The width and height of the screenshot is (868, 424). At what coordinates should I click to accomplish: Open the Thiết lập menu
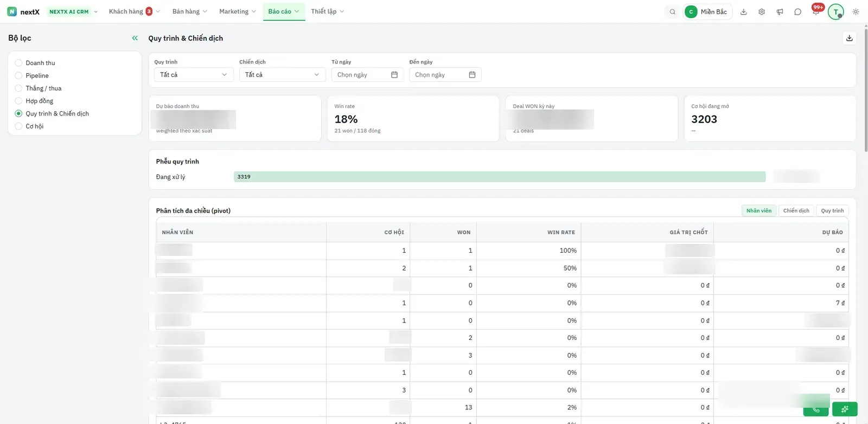[328, 11]
